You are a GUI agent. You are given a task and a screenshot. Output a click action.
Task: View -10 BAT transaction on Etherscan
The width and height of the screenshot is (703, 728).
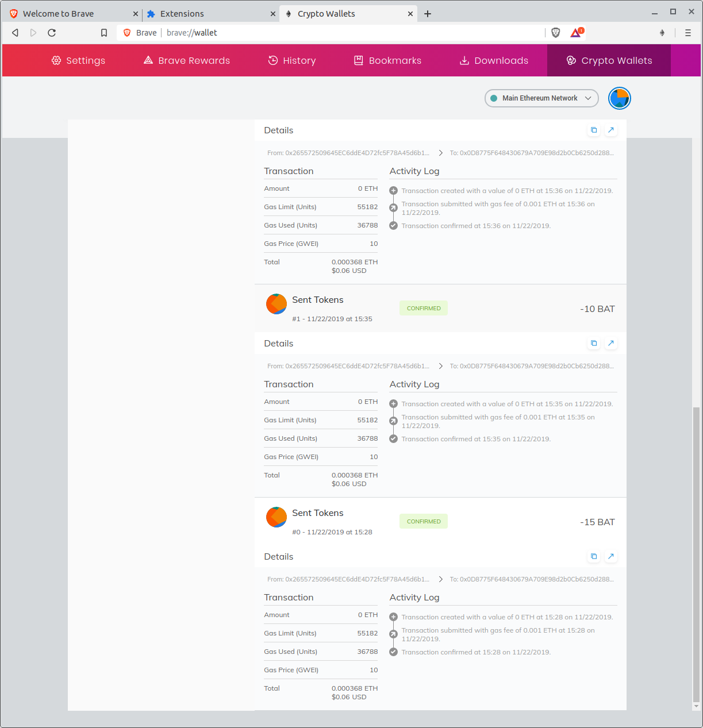point(611,344)
